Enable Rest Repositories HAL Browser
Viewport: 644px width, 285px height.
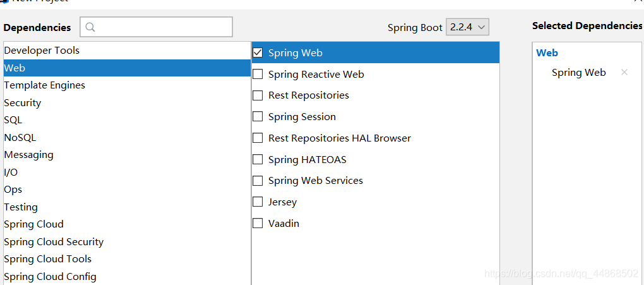[258, 138]
